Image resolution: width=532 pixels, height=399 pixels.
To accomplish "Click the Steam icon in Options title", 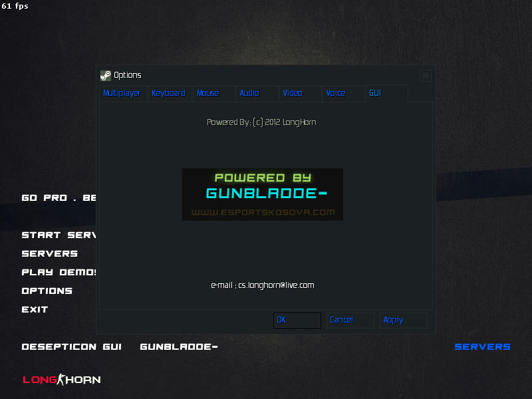I will click(106, 75).
